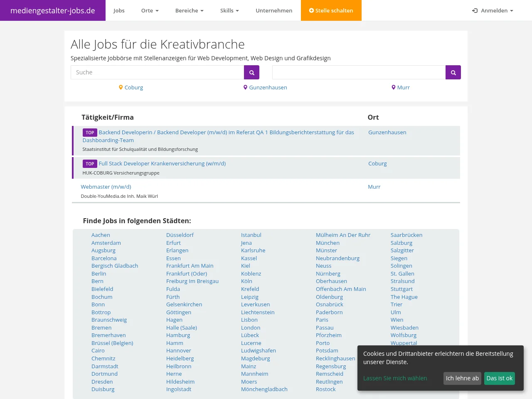This screenshot has width=532, height=399.
Task: Click the Stelle schalten button
Action: point(331,10)
